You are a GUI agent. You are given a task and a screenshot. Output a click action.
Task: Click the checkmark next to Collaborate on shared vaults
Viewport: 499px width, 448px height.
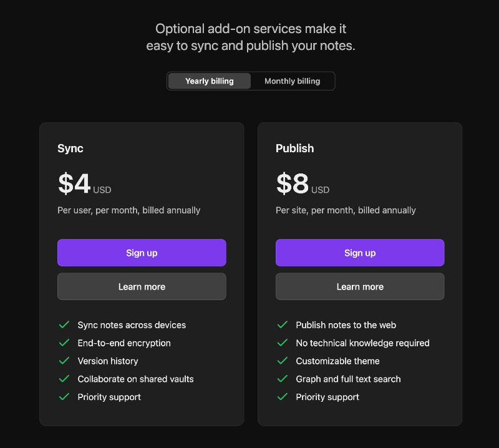point(64,379)
